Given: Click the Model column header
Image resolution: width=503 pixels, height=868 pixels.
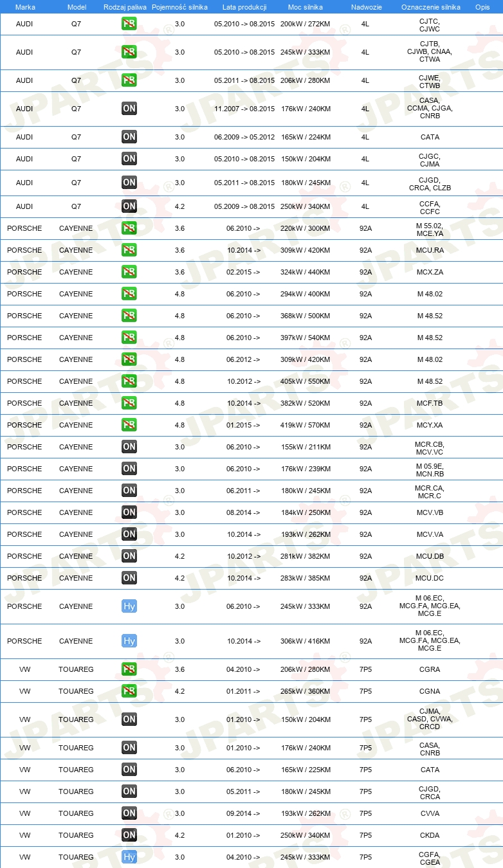Looking at the screenshot, I should pos(77,6).
